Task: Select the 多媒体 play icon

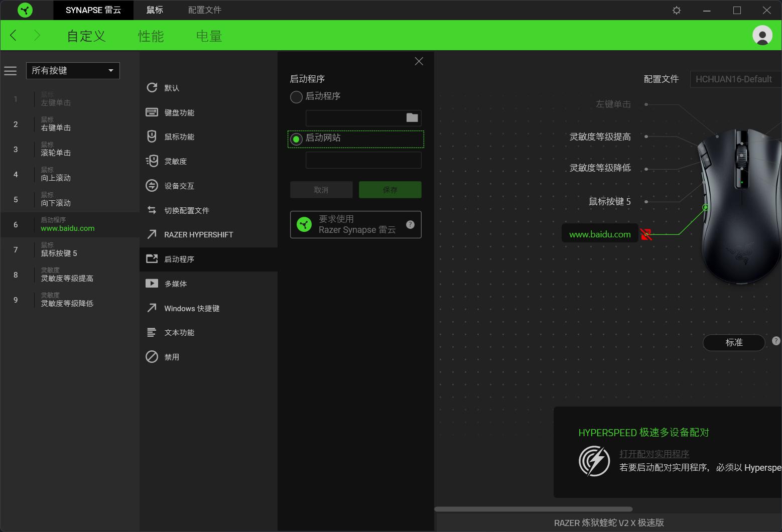Action: (x=152, y=283)
